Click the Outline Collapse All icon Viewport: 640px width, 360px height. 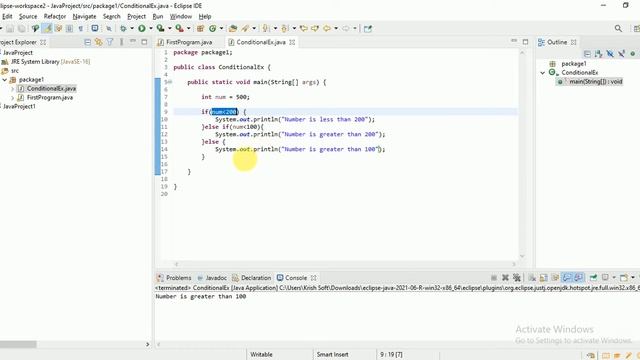[587, 53]
